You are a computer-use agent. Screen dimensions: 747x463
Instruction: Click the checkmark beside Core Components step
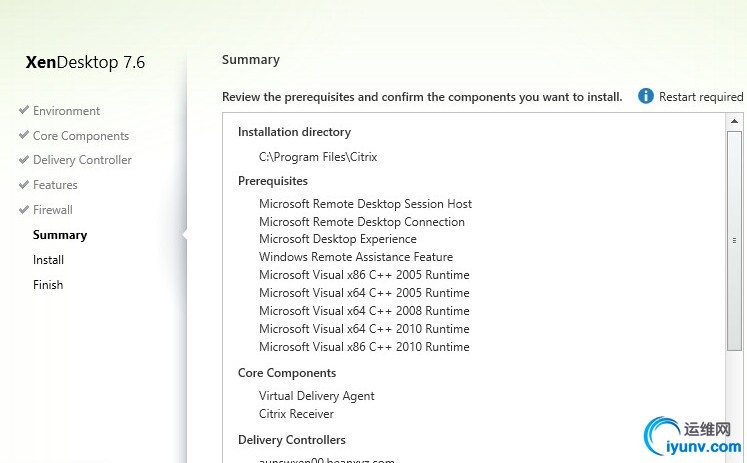24,135
